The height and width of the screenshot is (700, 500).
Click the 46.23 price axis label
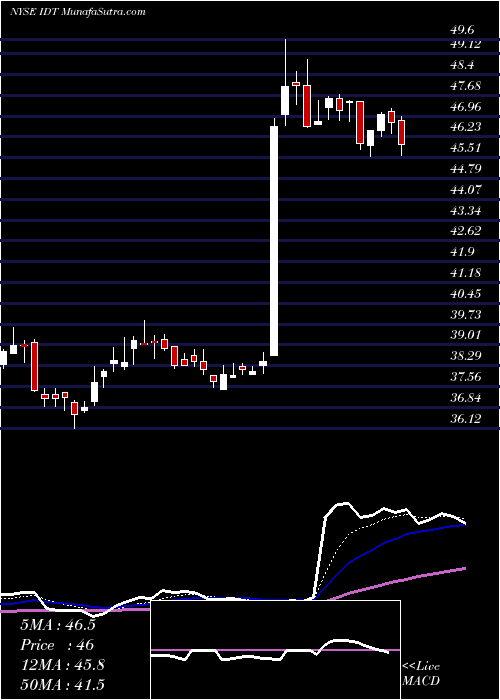466,127
